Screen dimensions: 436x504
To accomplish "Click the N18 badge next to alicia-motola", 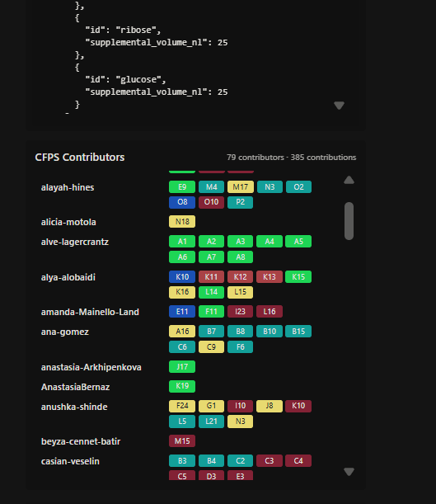I will pyautogui.click(x=182, y=221).
